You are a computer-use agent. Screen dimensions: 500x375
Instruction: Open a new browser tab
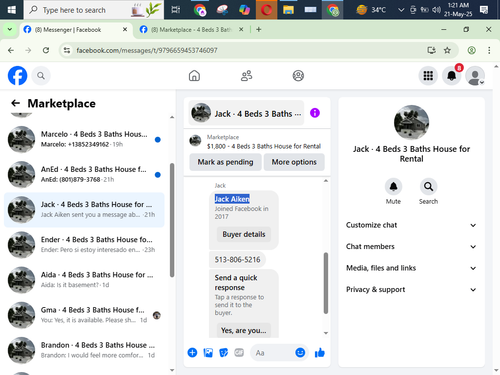click(x=259, y=30)
